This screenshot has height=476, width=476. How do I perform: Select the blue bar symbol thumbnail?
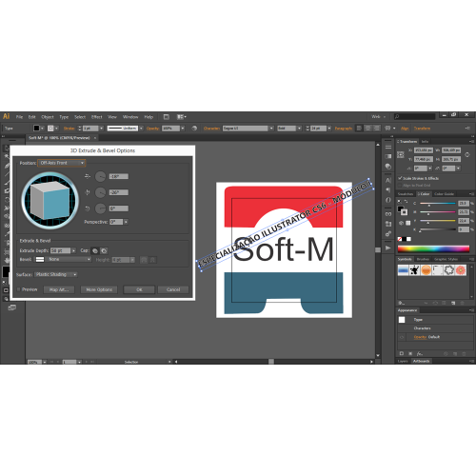click(403, 270)
